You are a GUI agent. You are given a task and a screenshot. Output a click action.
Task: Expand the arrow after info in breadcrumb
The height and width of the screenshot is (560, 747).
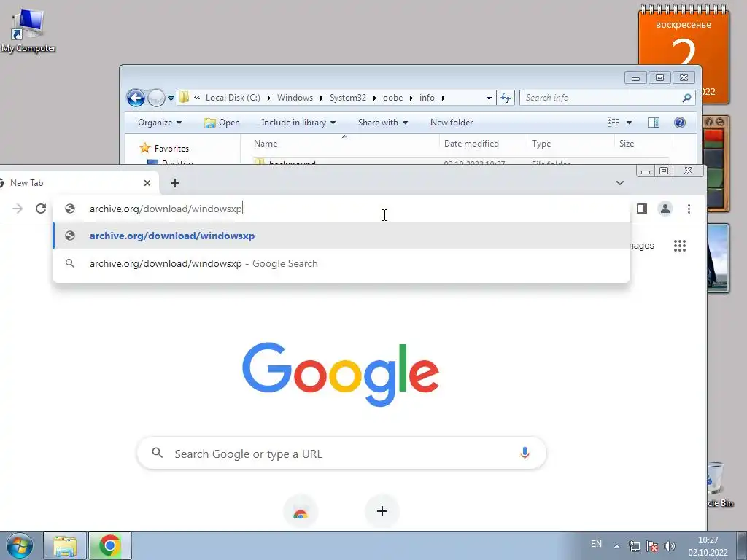[x=443, y=98]
